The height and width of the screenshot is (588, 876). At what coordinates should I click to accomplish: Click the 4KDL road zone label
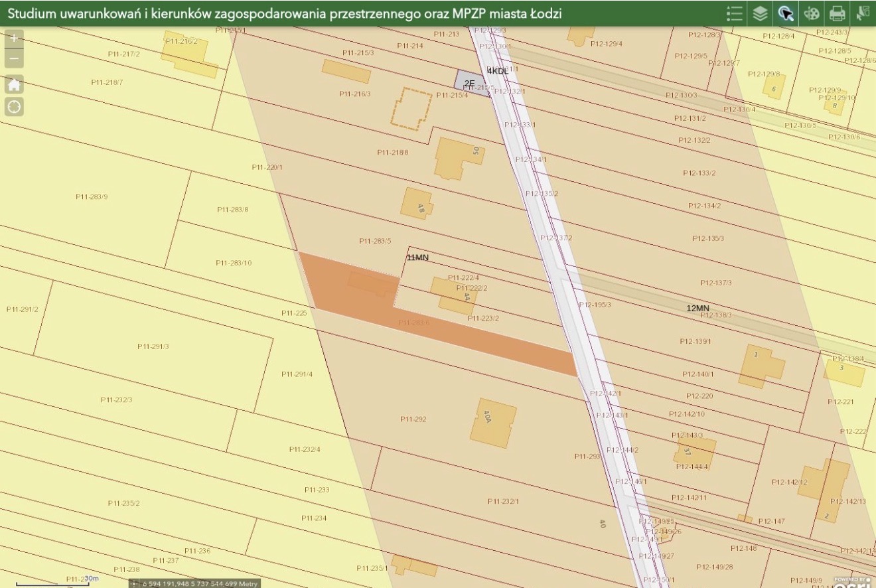click(498, 70)
